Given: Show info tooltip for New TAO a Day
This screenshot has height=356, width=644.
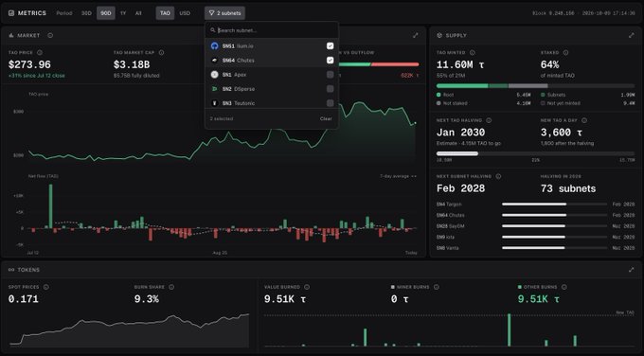Looking at the screenshot, I should click(x=584, y=120).
